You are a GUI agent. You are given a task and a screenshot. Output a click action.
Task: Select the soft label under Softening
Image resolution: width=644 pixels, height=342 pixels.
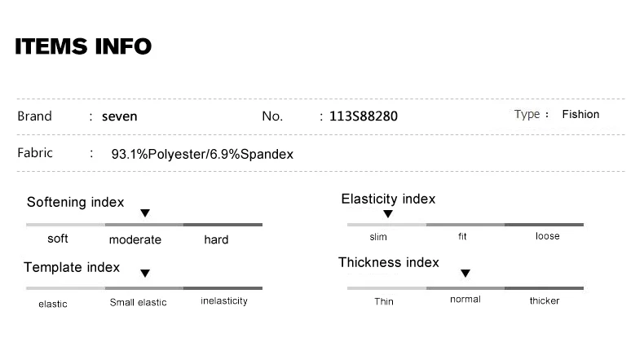pyautogui.click(x=58, y=239)
